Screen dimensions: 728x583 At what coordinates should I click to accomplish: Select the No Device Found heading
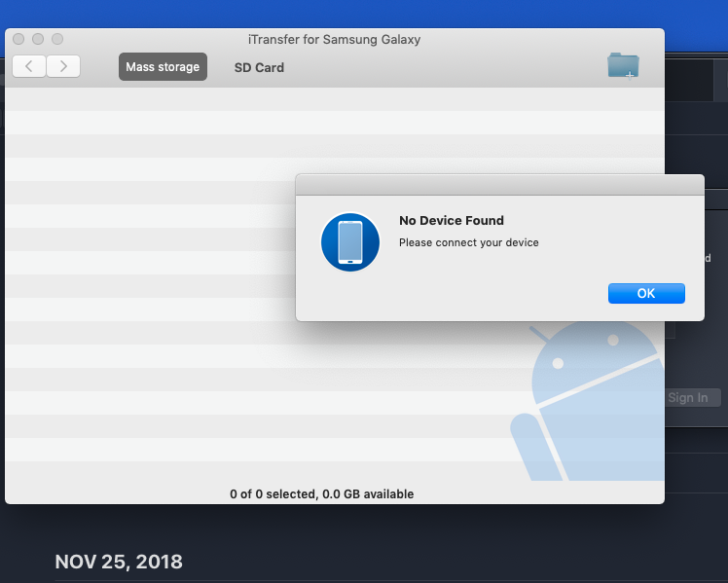point(452,221)
